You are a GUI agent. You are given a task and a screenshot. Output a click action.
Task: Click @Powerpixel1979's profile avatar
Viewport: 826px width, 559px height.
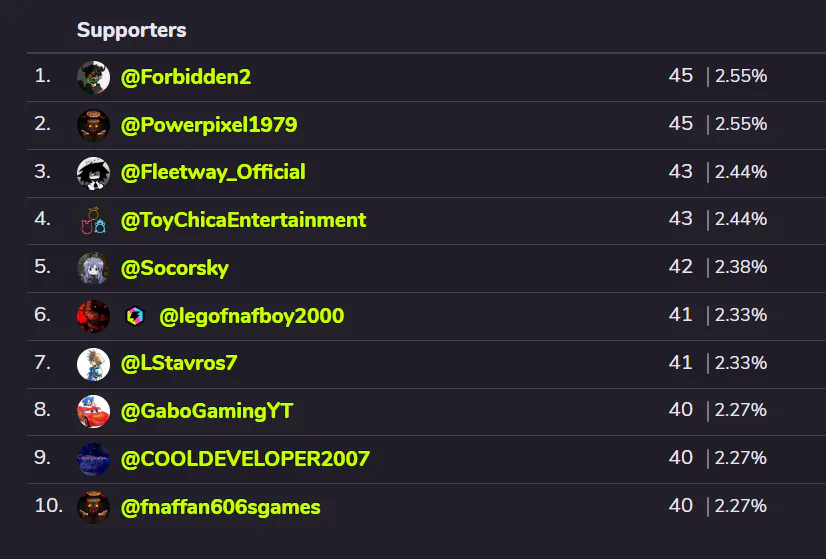(93, 125)
